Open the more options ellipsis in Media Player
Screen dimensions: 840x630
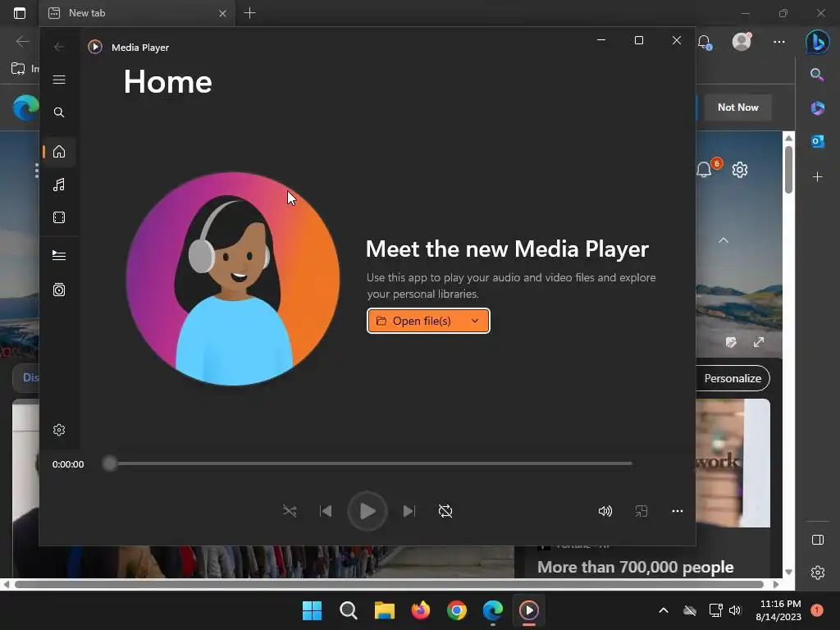point(677,511)
